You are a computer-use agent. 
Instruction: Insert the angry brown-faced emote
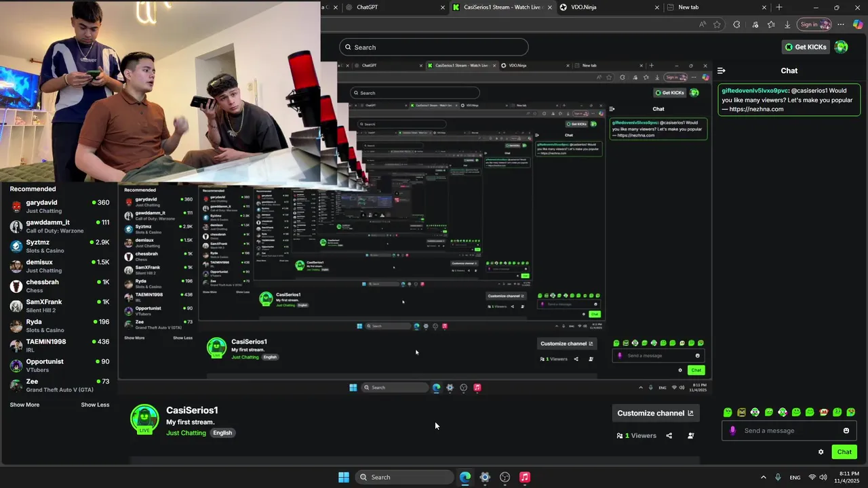pos(741,412)
